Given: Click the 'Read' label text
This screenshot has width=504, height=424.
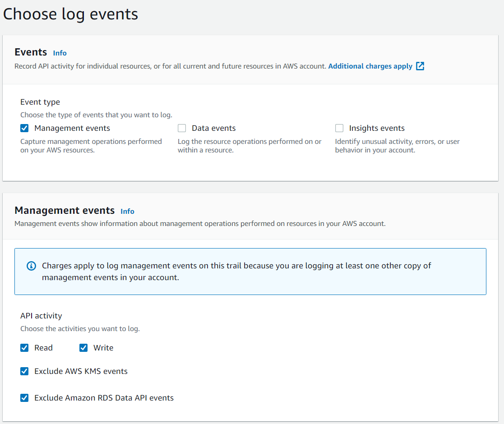Looking at the screenshot, I should (43, 348).
